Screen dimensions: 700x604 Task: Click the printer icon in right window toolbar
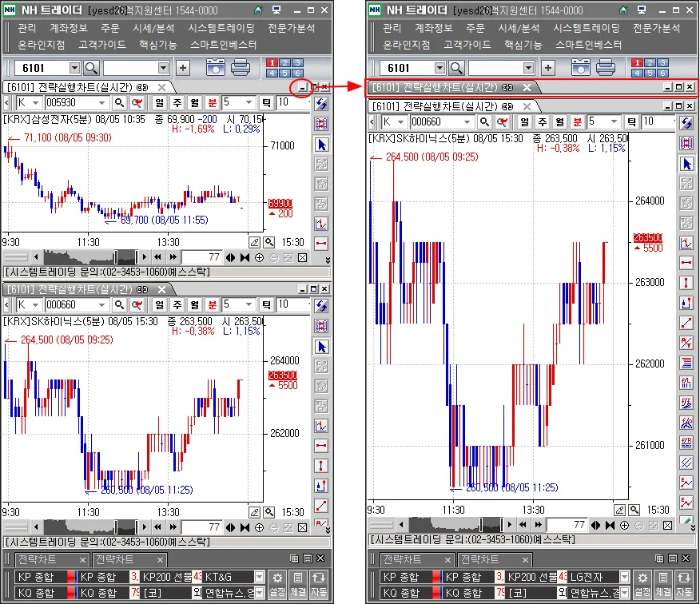606,67
